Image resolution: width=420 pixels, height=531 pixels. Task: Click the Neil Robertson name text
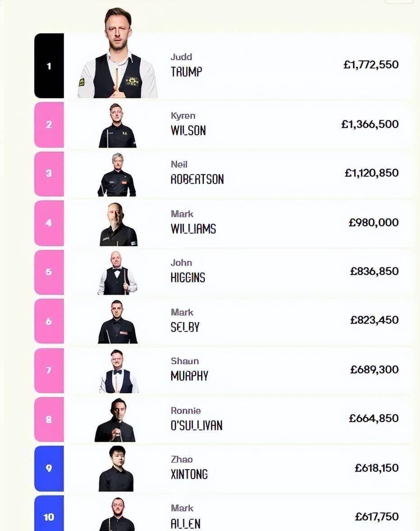(x=196, y=173)
